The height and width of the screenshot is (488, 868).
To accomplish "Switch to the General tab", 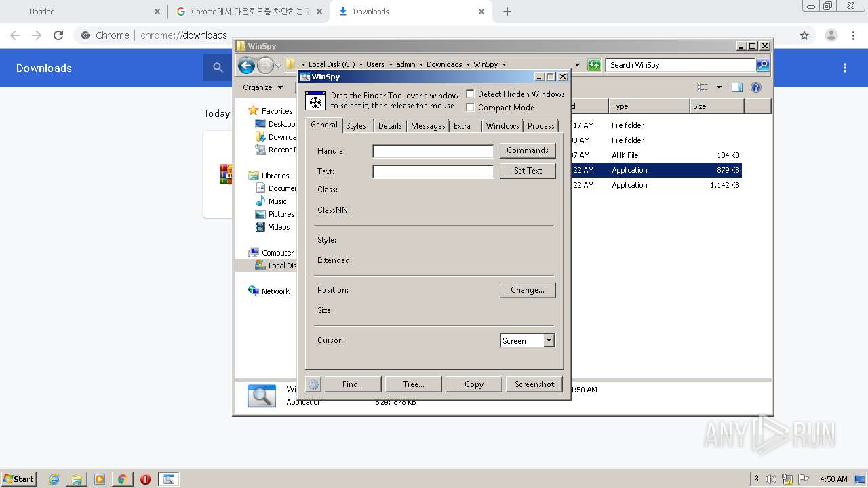I will 324,125.
